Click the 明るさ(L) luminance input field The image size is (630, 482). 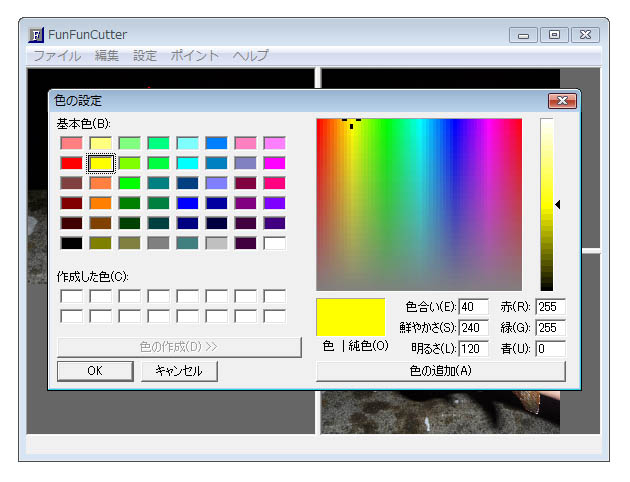473,348
